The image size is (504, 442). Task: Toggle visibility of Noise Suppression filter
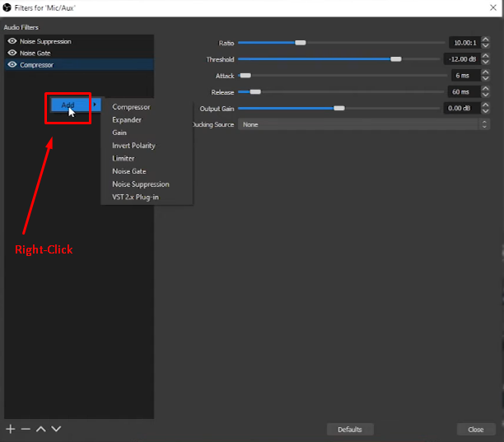pos(12,41)
